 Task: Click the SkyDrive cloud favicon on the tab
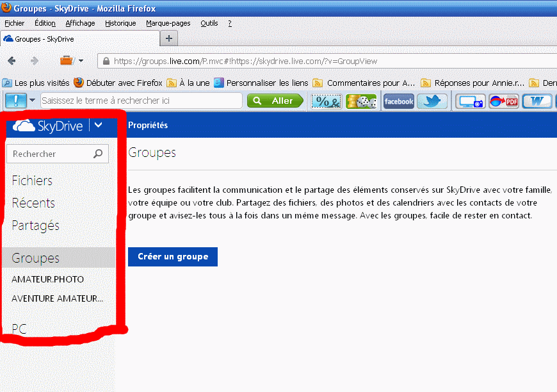tap(8, 38)
